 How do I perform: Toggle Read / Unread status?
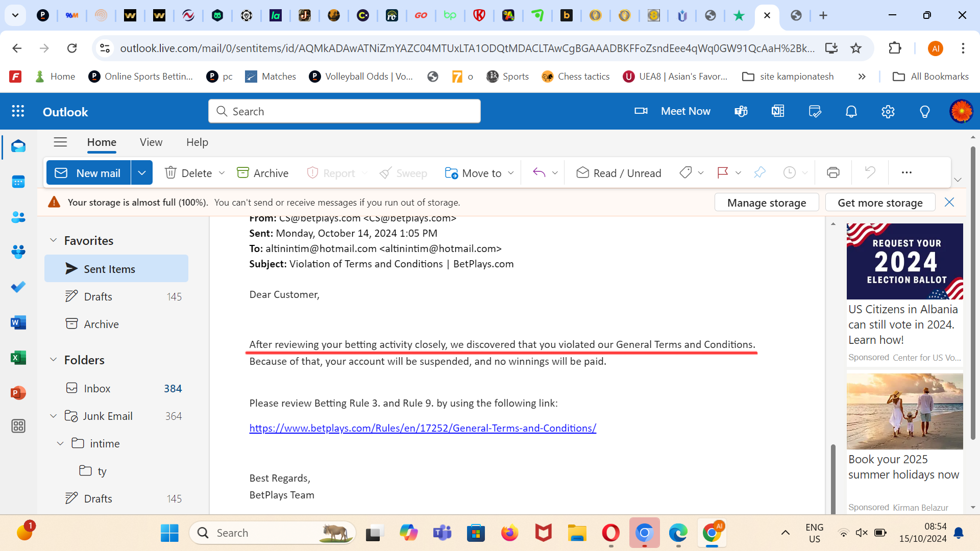[619, 173]
